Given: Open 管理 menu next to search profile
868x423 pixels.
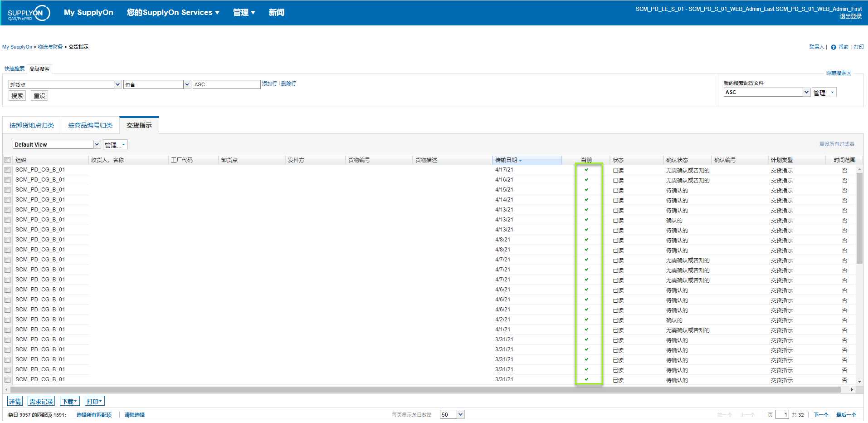Looking at the screenshot, I should click(824, 93).
